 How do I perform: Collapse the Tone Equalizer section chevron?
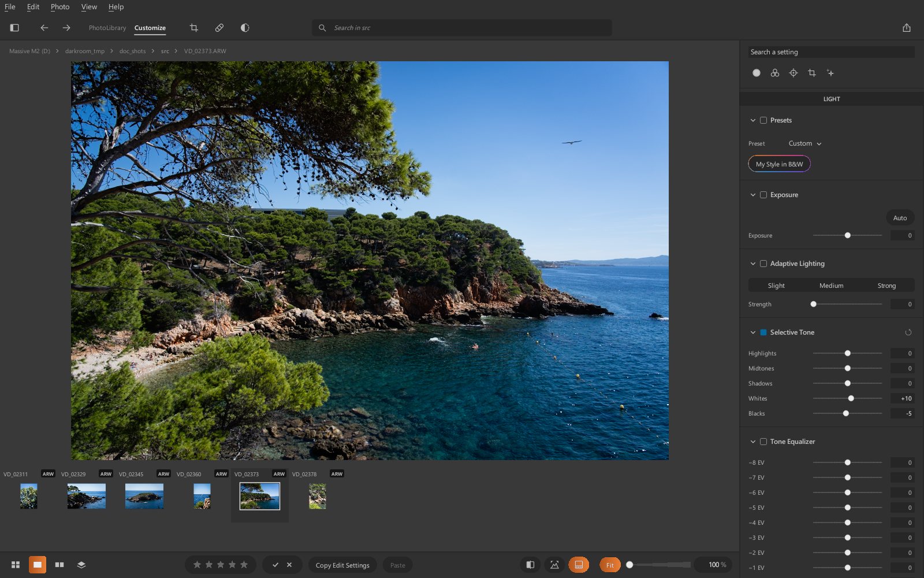752,442
